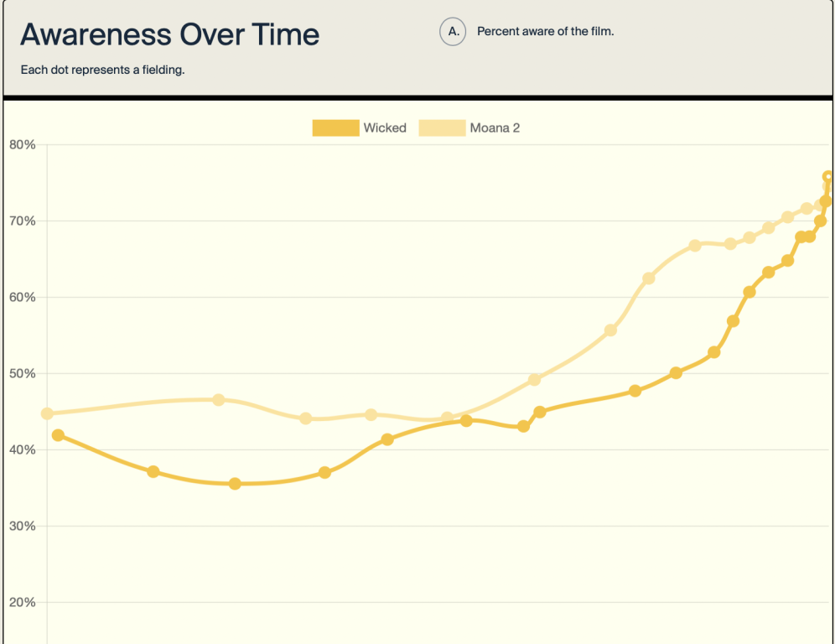
Task: Toggle the Wicked legend color swatch
Action: [x=335, y=127]
